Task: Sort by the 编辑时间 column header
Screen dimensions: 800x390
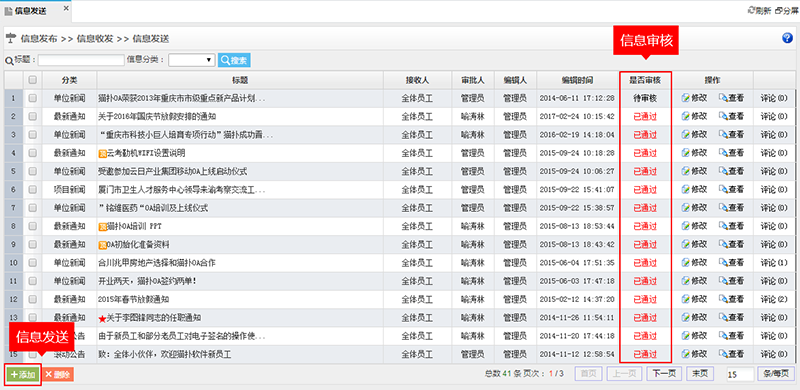Action: [x=578, y=80]
